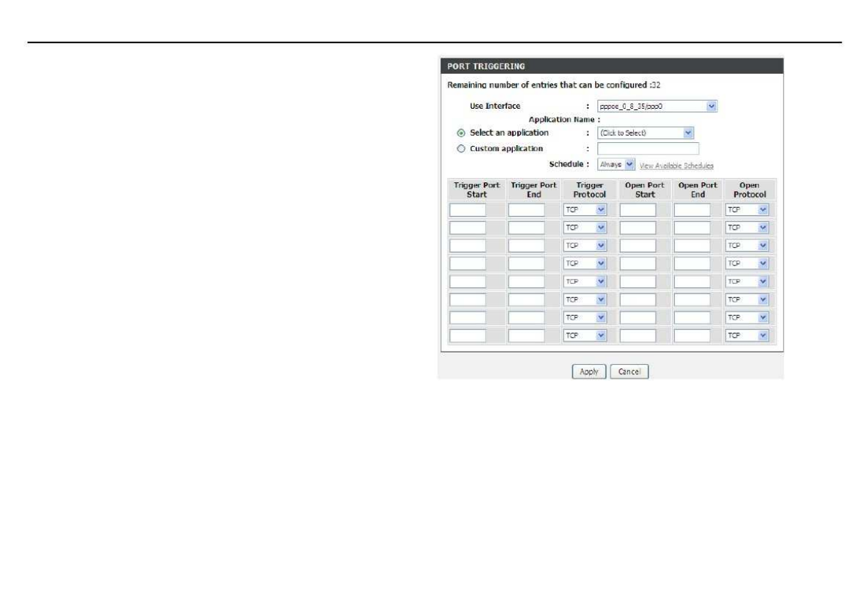This screenshot has height=615, width=868.
Task: Open fourth row Trigger Protocol dropdown
Action: pos(585,263)
